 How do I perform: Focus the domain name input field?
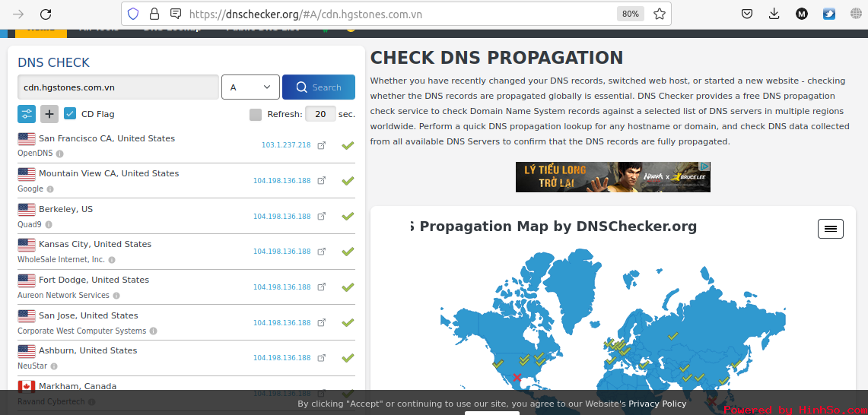click(119, 87)
